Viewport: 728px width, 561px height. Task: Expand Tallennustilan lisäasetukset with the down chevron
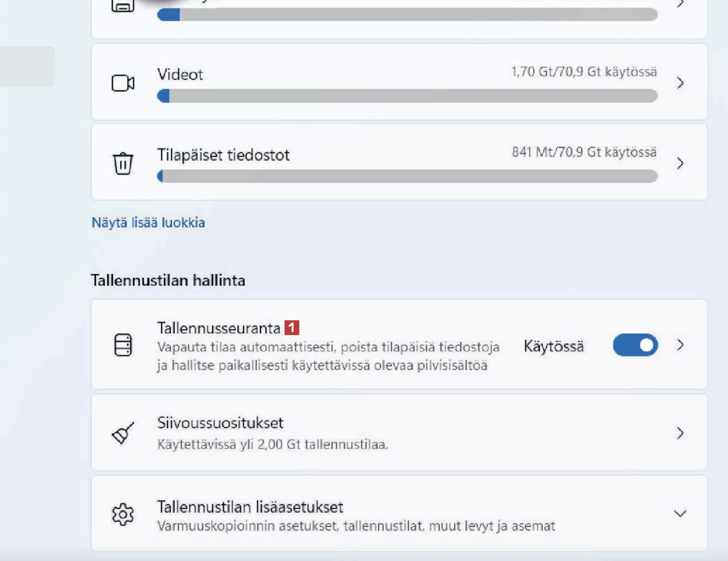pos(680,514)
